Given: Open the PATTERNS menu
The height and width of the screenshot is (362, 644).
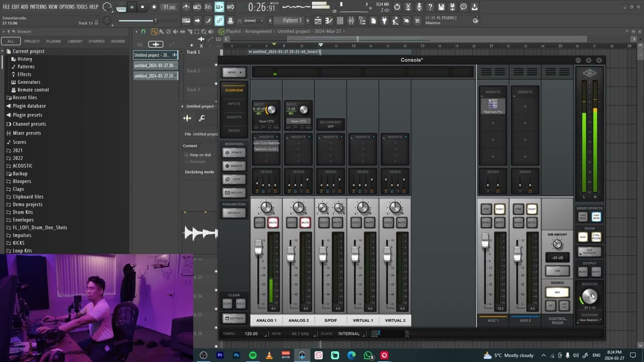Looking at the screenshot, I should click(x=38, y=7).
